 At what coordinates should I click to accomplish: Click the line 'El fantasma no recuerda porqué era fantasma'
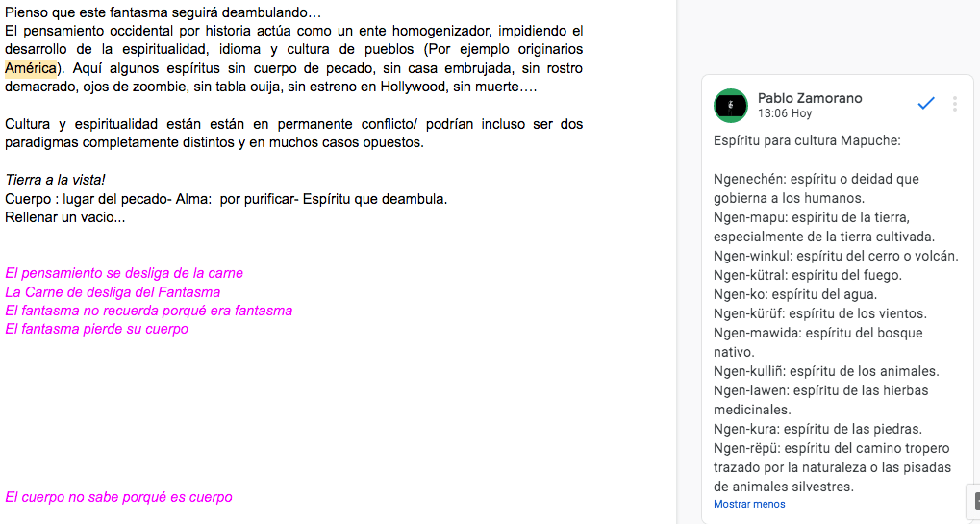coord(148,311)
